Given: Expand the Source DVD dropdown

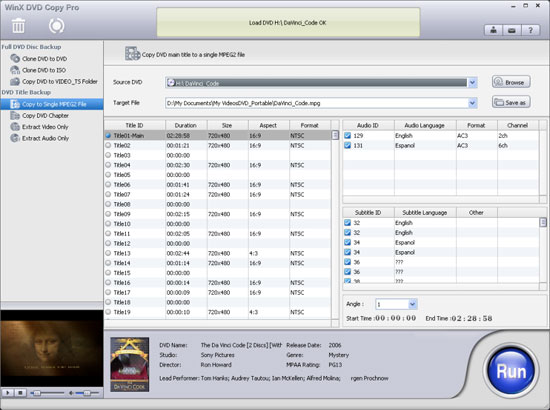Looking at the screenshot, I should coord(472,83).
